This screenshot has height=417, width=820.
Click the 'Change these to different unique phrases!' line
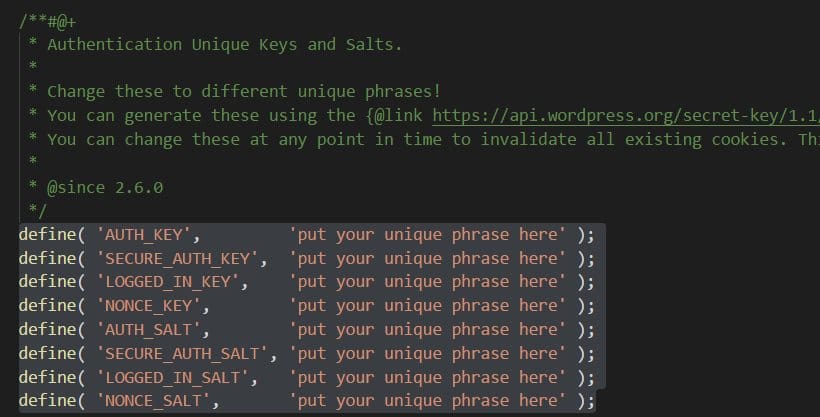244,92
